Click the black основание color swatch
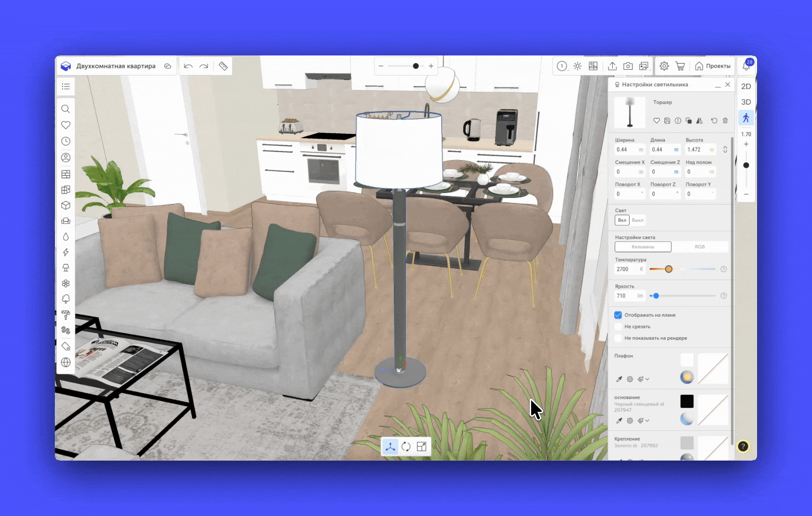This screenshot has width=812, height=516. pos(687,401)
